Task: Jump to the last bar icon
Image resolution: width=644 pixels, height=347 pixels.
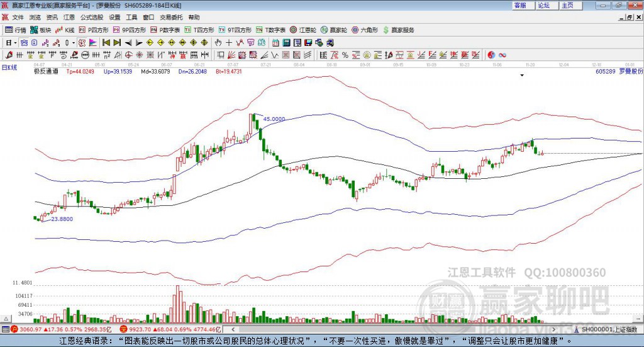Action: coord(117,43)
